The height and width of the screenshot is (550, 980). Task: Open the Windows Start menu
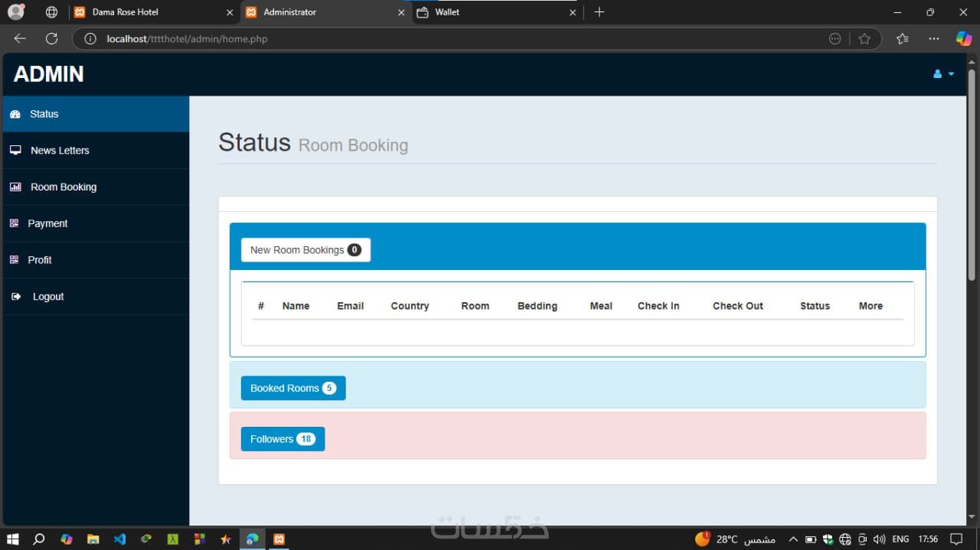tap(13, 539)
